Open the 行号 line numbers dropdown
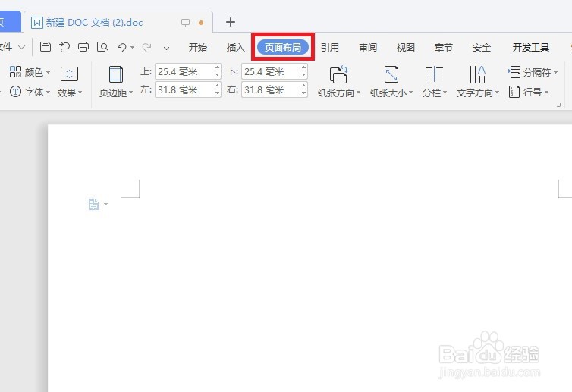Image resolution: width=572 pixels, height=392 pixels. click(x=529, y=92)
